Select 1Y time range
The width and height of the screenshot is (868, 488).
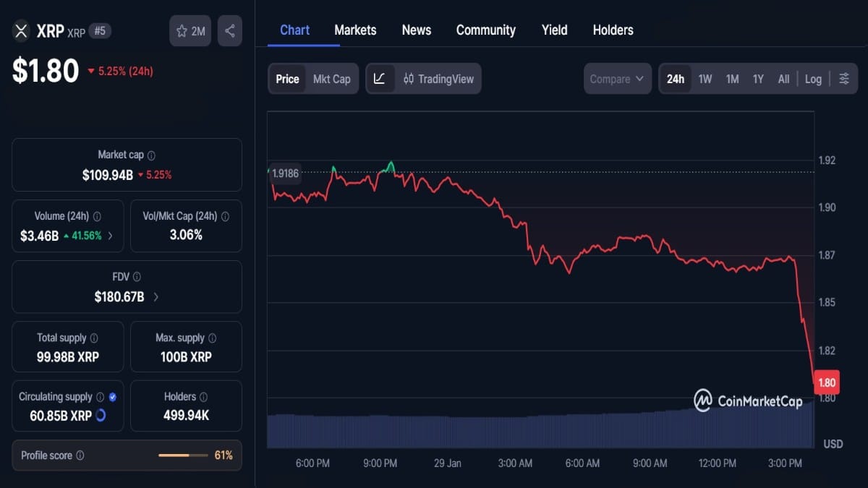(758, 79)
